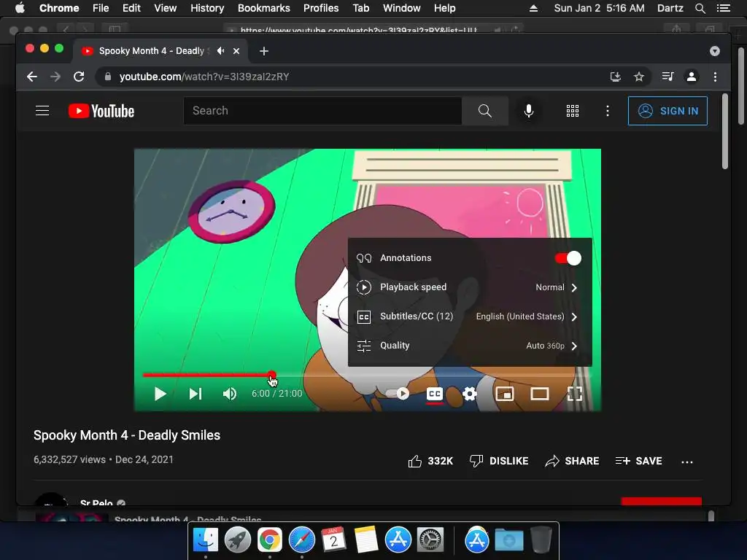Bookmark this page with the star
The height and width of the screenshot is (560, 747).
[x=639, y=77]
